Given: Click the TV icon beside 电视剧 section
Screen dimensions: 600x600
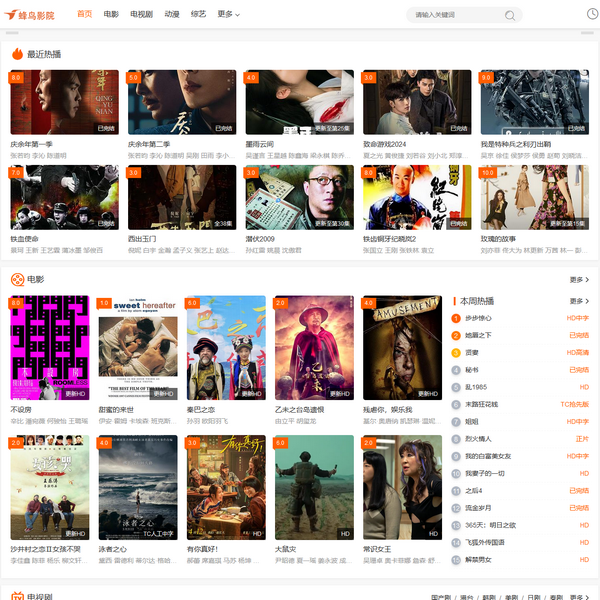Looking at the screenshot, I should pos(17,596).
